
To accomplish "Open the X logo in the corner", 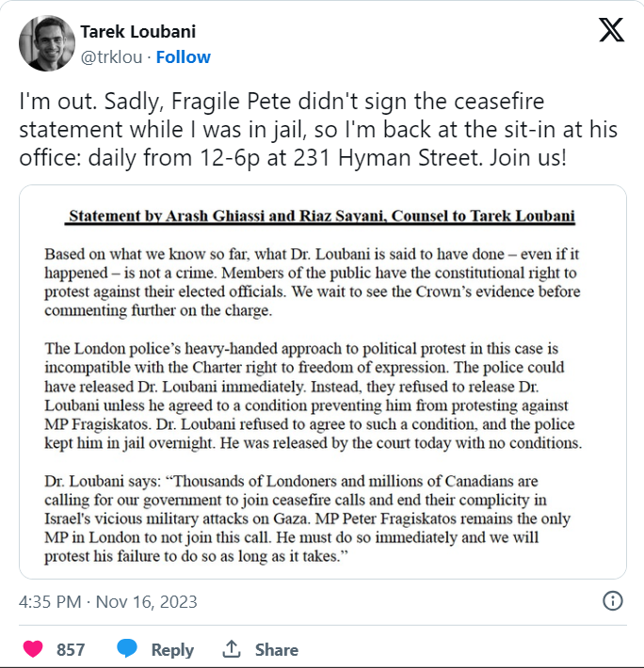I will tap(612, 30).
